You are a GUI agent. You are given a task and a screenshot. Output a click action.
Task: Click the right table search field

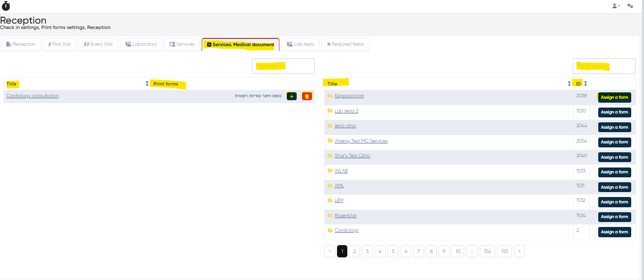[604, 66]
